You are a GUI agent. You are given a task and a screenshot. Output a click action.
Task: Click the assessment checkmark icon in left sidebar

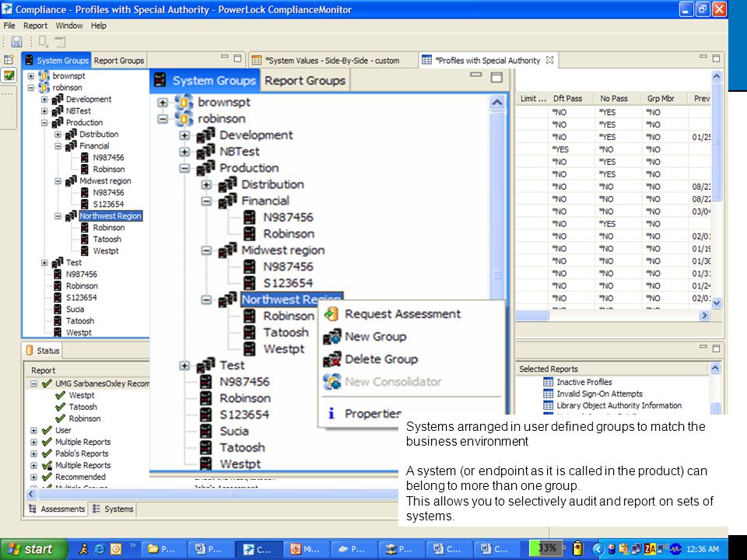(x=9, y=75)
